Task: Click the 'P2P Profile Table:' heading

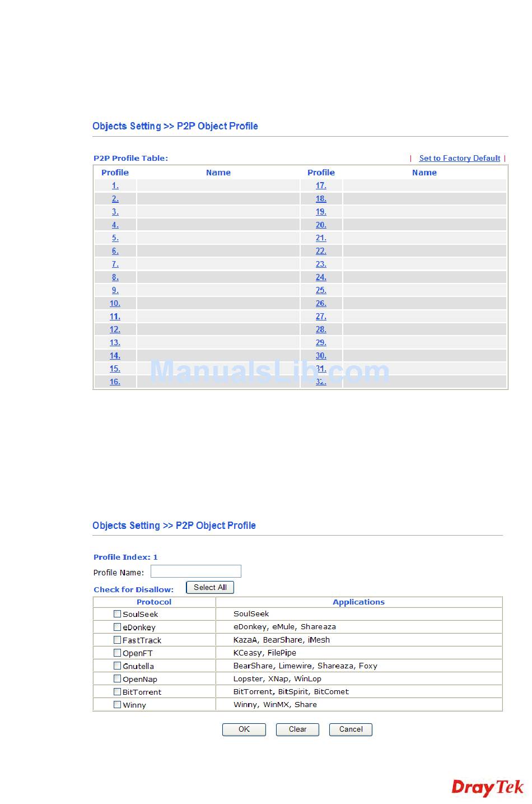Action: 130,158
